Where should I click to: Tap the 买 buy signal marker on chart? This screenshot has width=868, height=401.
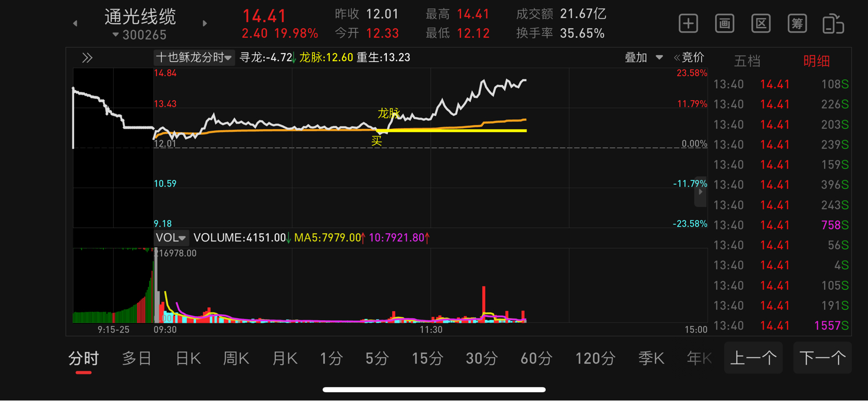pyautogui.click(x=376, y=141)
